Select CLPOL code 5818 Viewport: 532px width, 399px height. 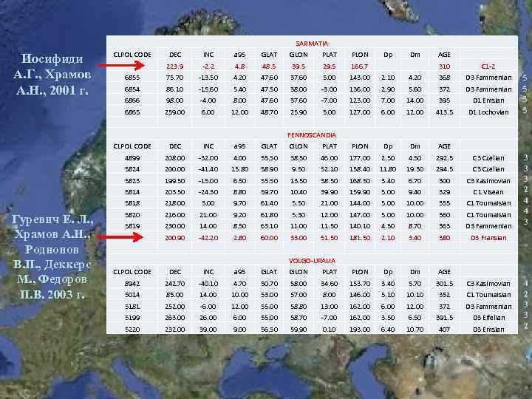pos(132,203)
